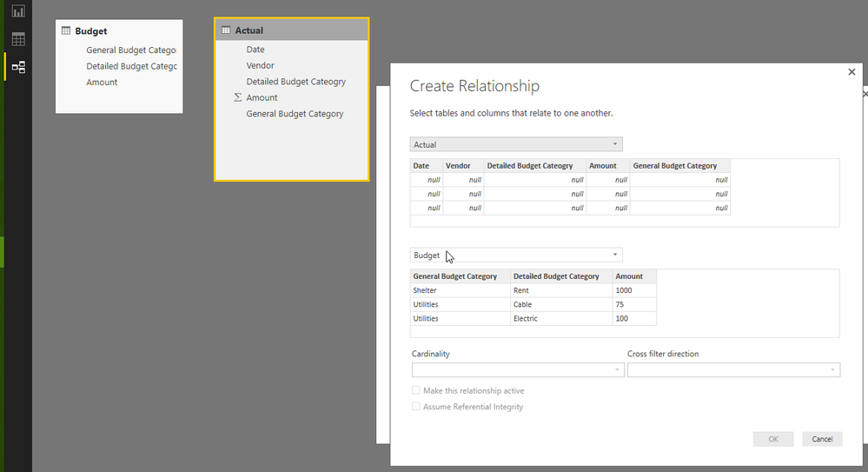868x472 pixels.
Task: Expand the Cross filter direction dropdown
Action: (x=733, y=370)
